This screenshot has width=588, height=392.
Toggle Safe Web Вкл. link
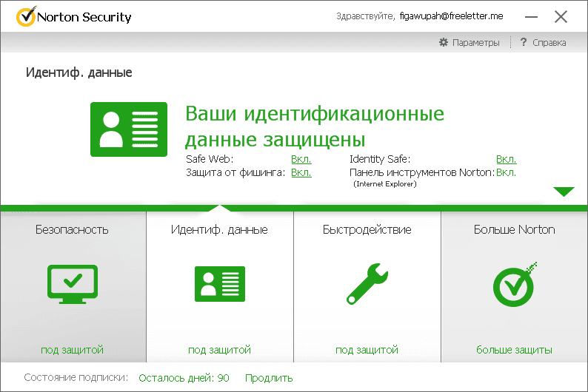point(301,159)
